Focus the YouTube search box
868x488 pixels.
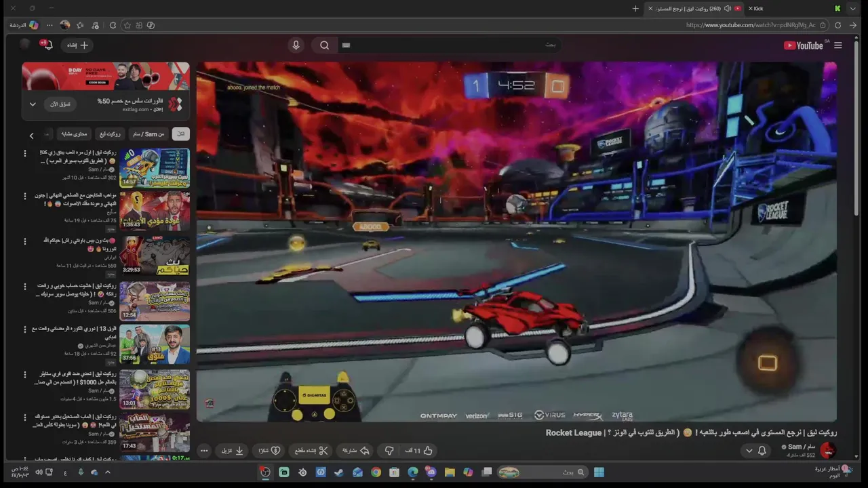451,45
